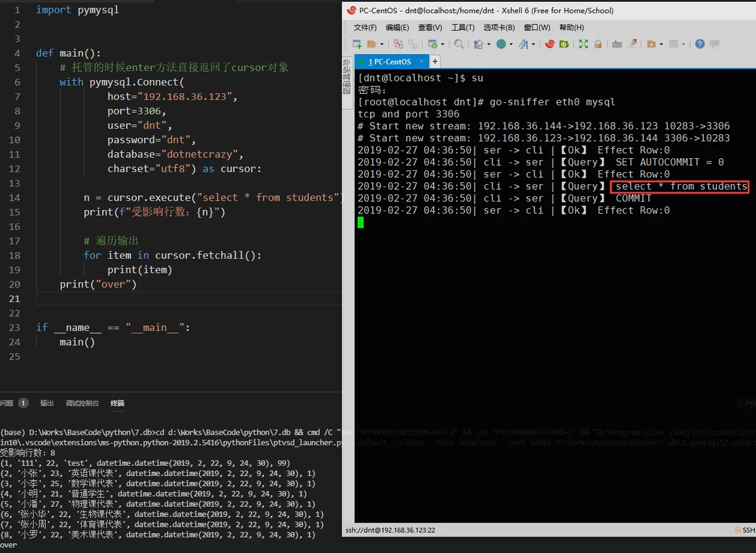The height and width of the screenshot is (553, 756).
Task: Click the keyboard icon in Xshell toolbar
Action: point(617,44)
